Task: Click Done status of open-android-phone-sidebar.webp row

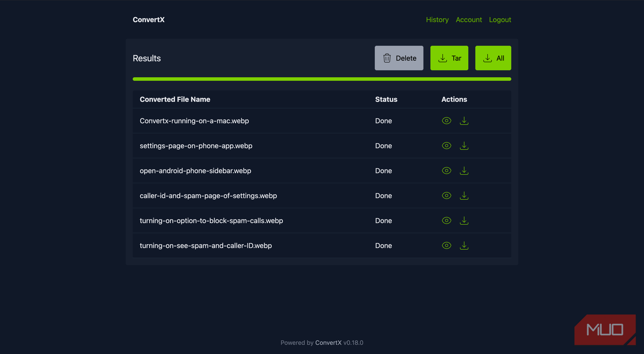Action: tap(384, 171)
